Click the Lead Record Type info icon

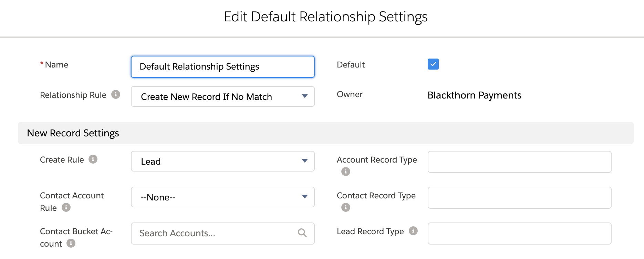413,231
